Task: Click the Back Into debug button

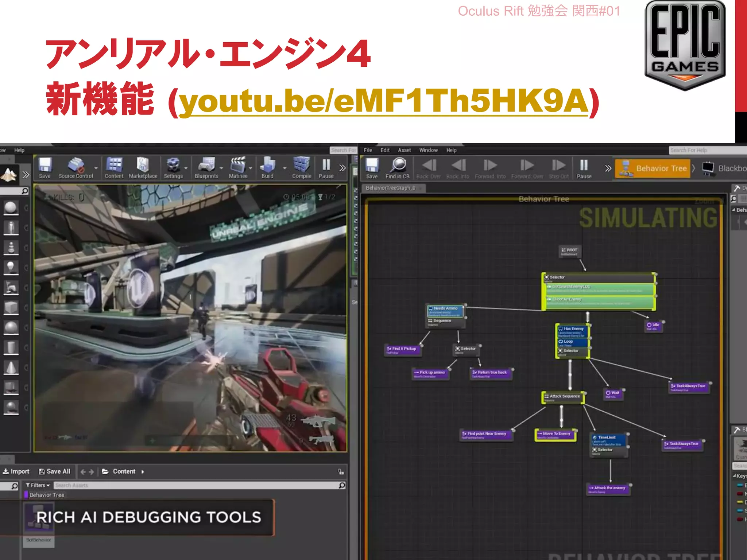Action: click(458, 168)
